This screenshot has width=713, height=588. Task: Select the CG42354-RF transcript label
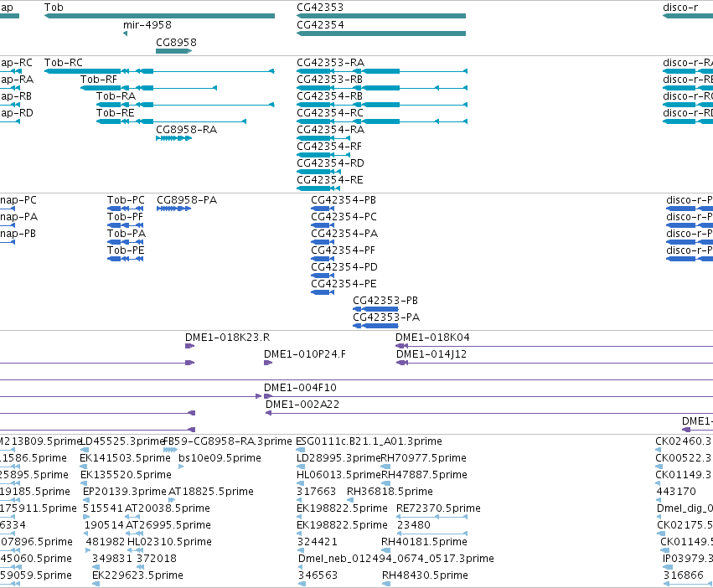coord(329,147)
